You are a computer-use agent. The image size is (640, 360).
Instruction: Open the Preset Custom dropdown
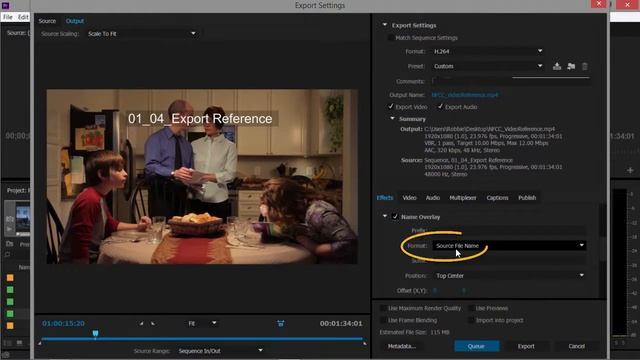pos(488,66)
